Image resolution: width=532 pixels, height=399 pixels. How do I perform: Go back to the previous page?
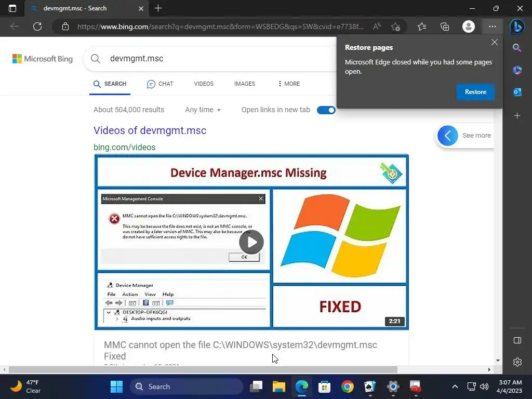[x=15, y=26]
